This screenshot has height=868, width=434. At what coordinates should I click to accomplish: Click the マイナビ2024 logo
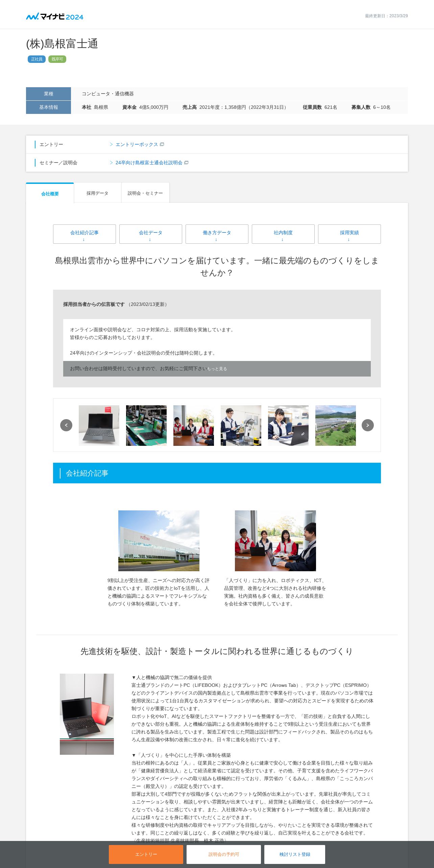coord(55,17)
